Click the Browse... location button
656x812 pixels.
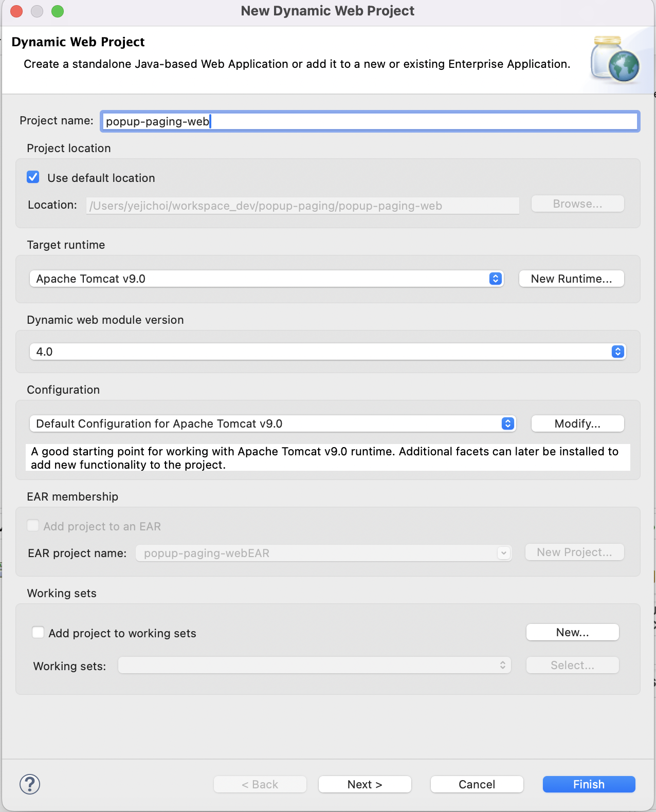pos(578,204)
